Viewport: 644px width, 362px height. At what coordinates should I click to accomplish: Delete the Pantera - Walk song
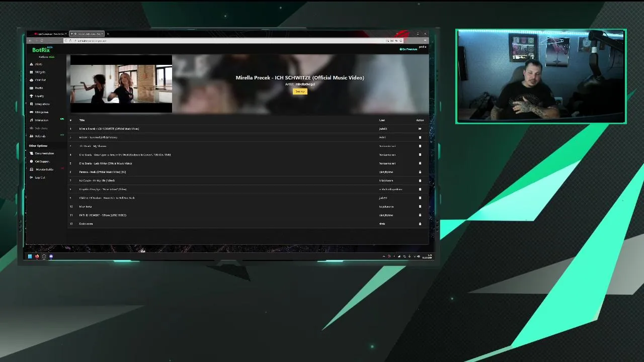click(x=420, y=172)
